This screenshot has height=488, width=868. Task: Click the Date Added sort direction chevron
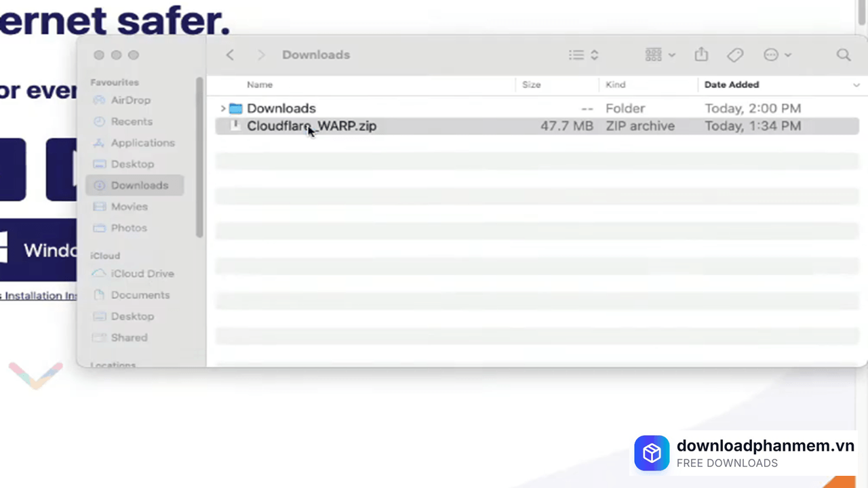tap(856, 84)
